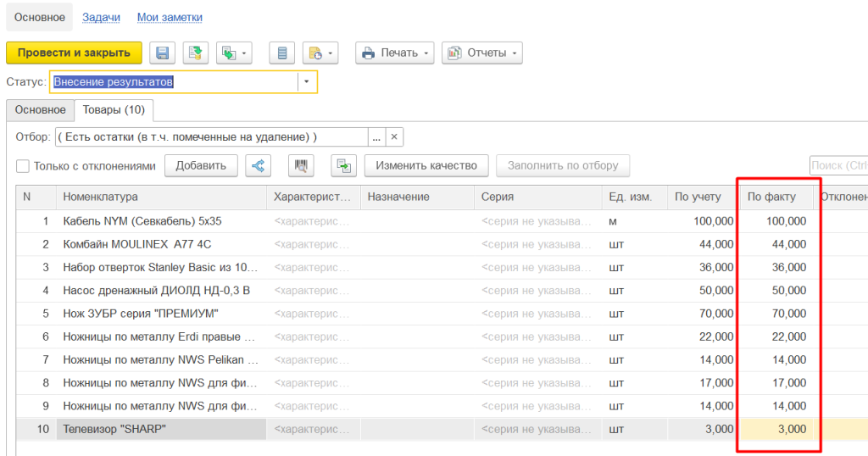Open the Задачи link
Screen dimensions: 868x456
[x=102, y=17]
